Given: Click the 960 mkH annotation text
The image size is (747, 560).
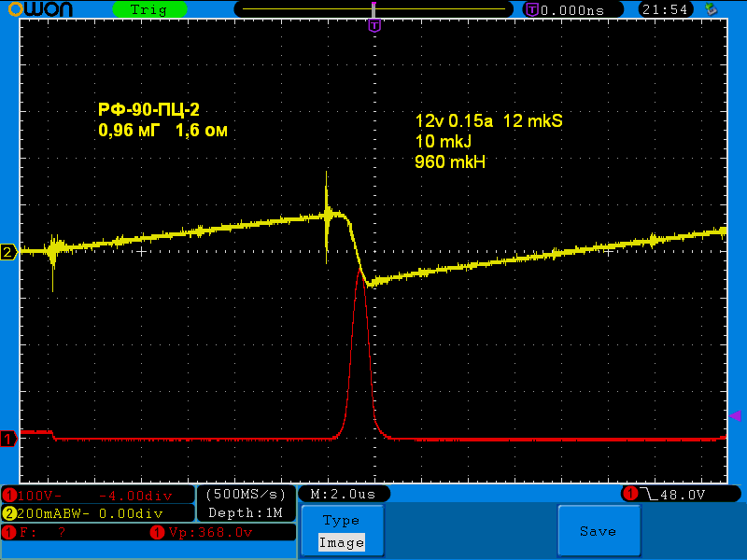Looking at the screenshot, I should [450, 161].
